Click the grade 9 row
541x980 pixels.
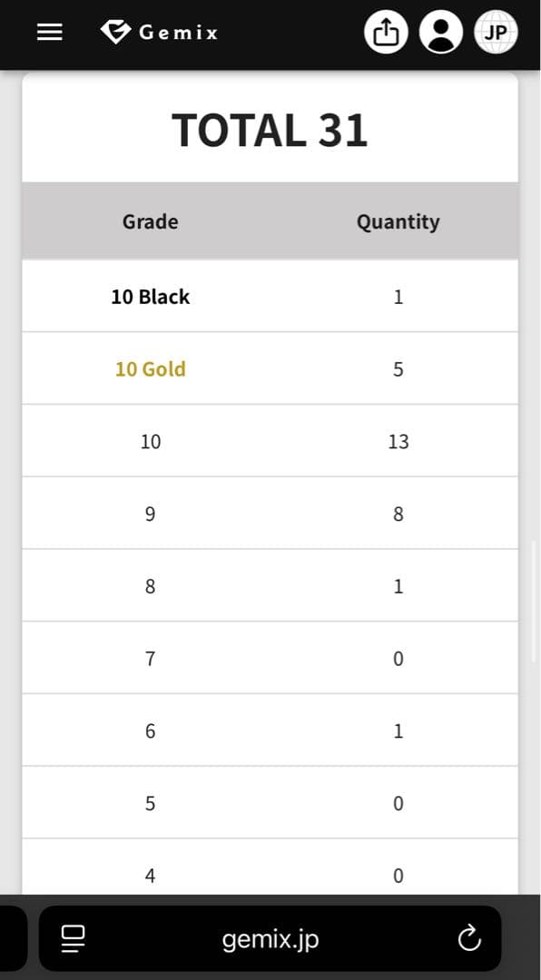click(270, 514)
